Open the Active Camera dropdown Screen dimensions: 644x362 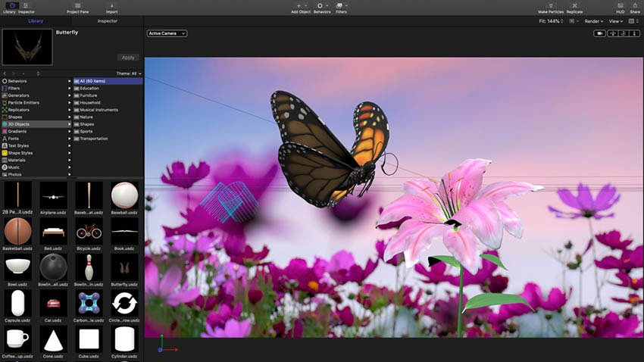coord(167,33)
